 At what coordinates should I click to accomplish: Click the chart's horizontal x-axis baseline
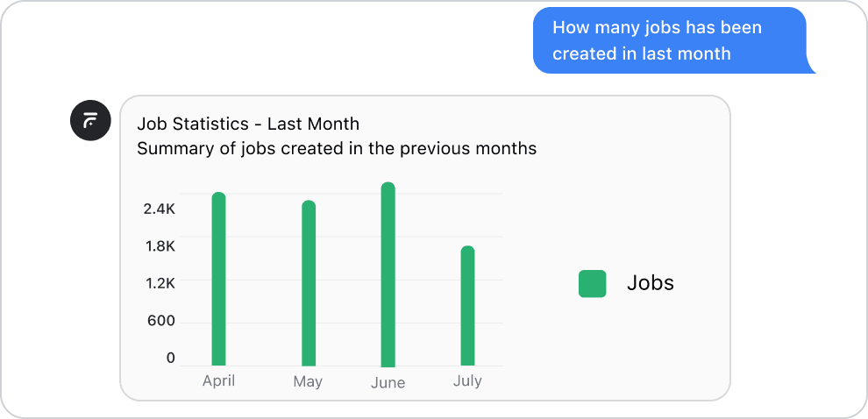point(263,366)
